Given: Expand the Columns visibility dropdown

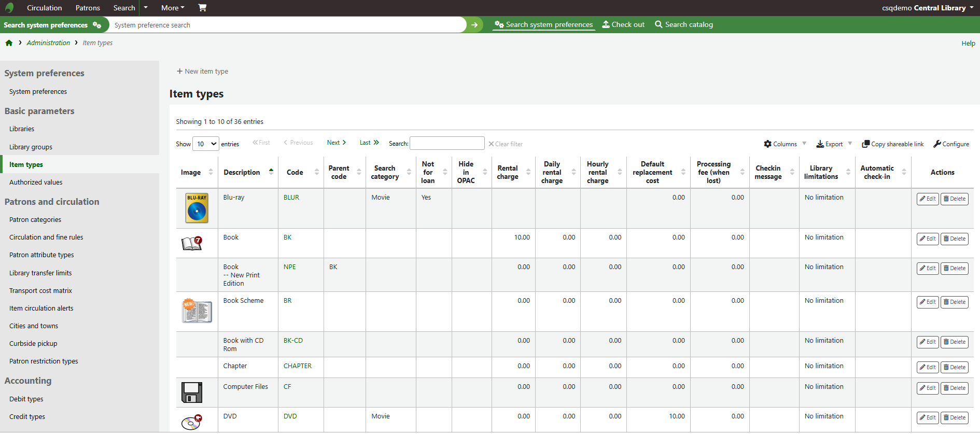Looking at the screenshot, I should (x=785, y=144).
